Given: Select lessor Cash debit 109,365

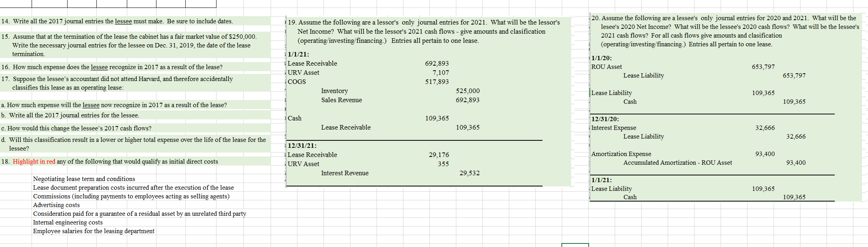Looking at the screenshot, I should [437, 118].
